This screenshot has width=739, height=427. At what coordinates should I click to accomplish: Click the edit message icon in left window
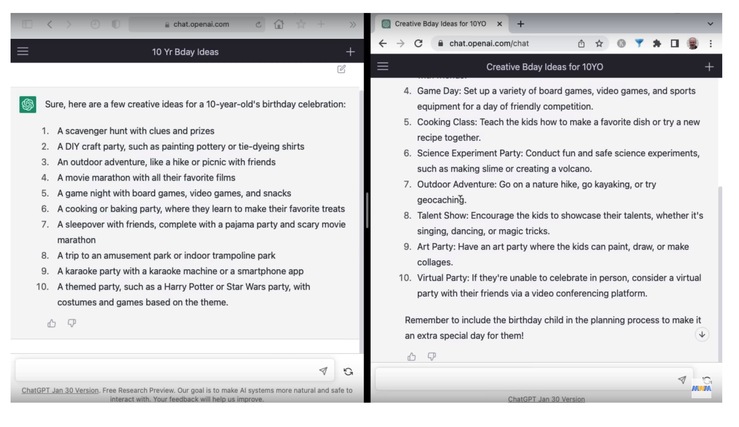click(341, 69)
